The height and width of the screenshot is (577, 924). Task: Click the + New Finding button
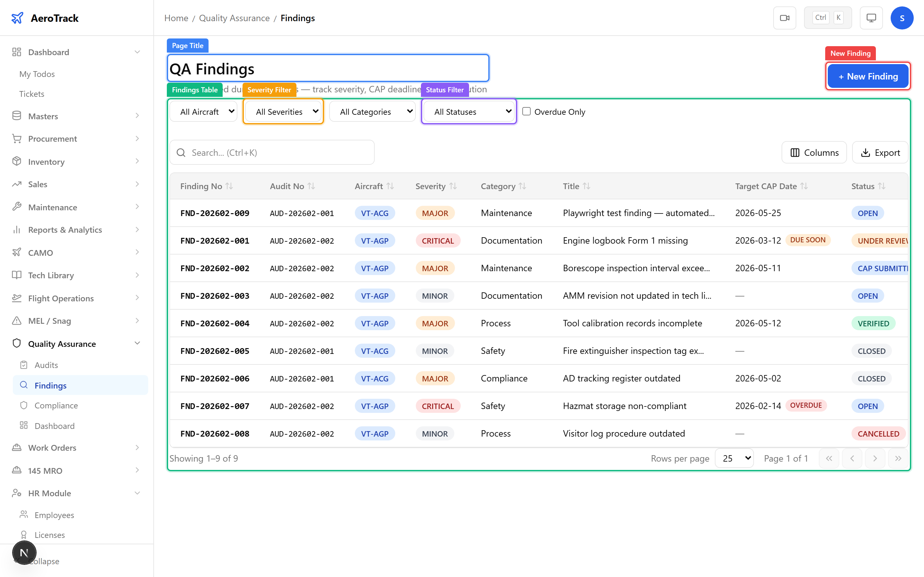pyautogui.click(x=868, y=76)
